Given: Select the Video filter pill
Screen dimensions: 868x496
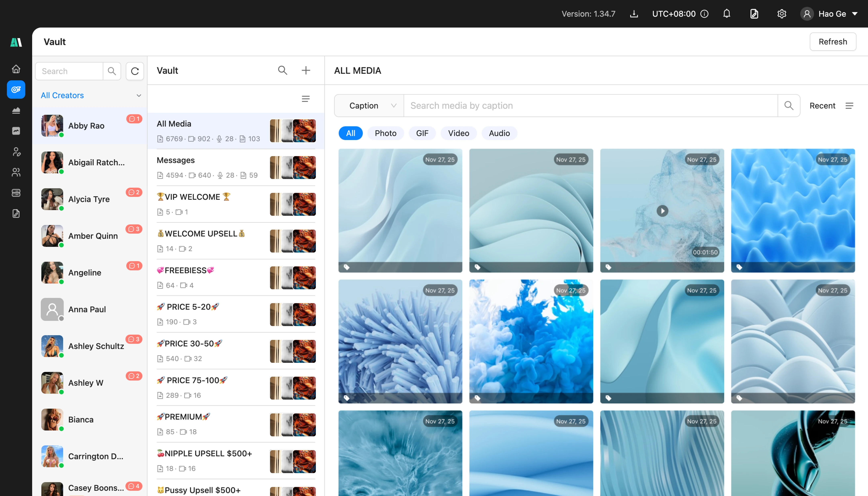Looking at the screenshot, I should pyautogui.click(x=458, y=133).
